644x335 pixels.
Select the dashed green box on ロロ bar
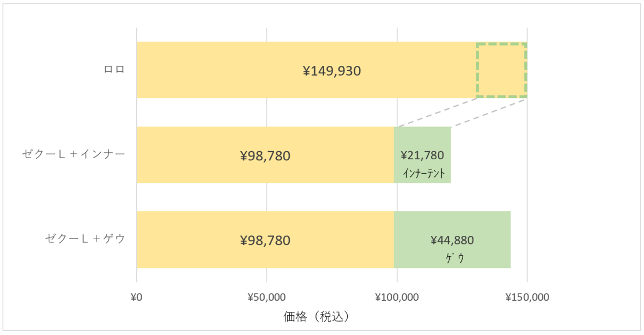coord(502,70)
